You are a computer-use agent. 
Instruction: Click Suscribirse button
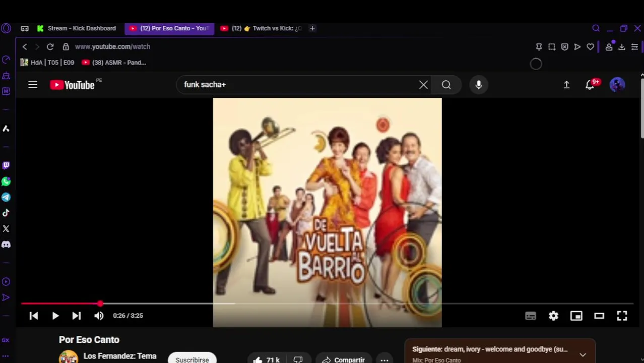(192, 359)
